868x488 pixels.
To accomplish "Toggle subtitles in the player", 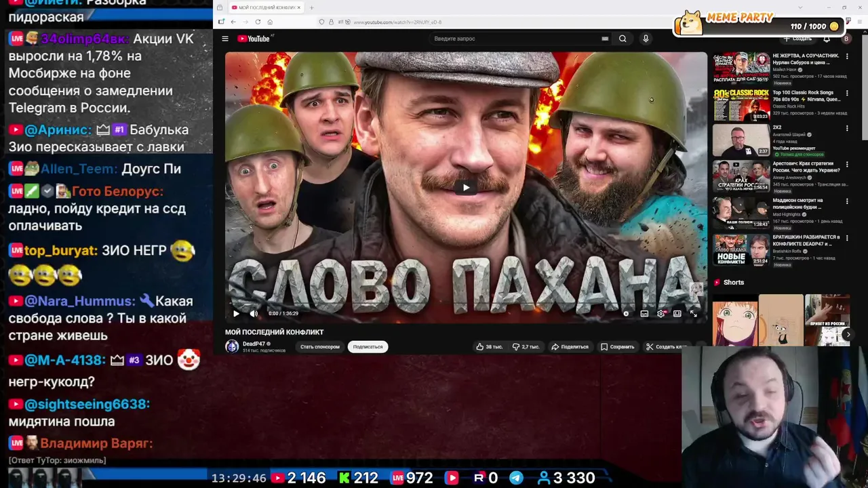I will point(644,313).
